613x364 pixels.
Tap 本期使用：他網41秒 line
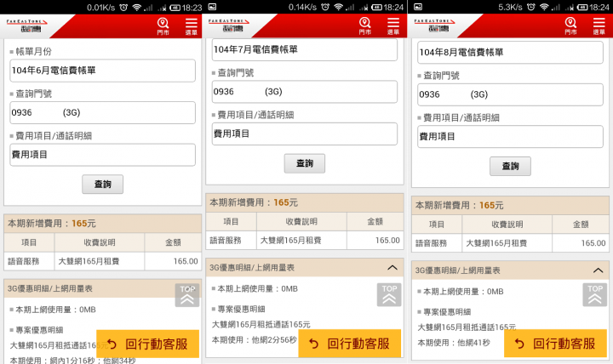coord(454,343)
